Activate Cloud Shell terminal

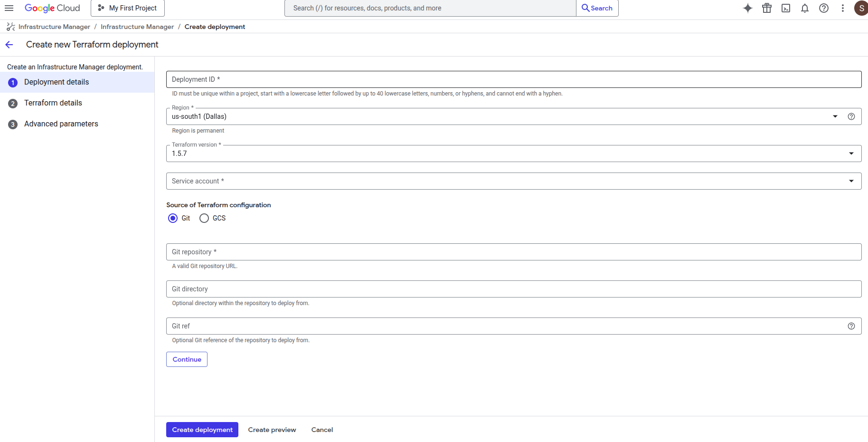point(786,8)
